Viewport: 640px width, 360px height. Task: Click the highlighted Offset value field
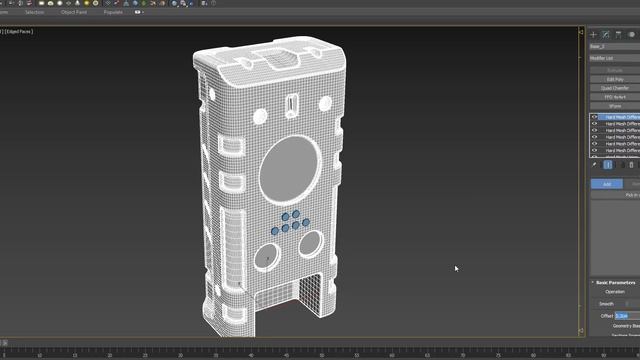pos(627,316)
